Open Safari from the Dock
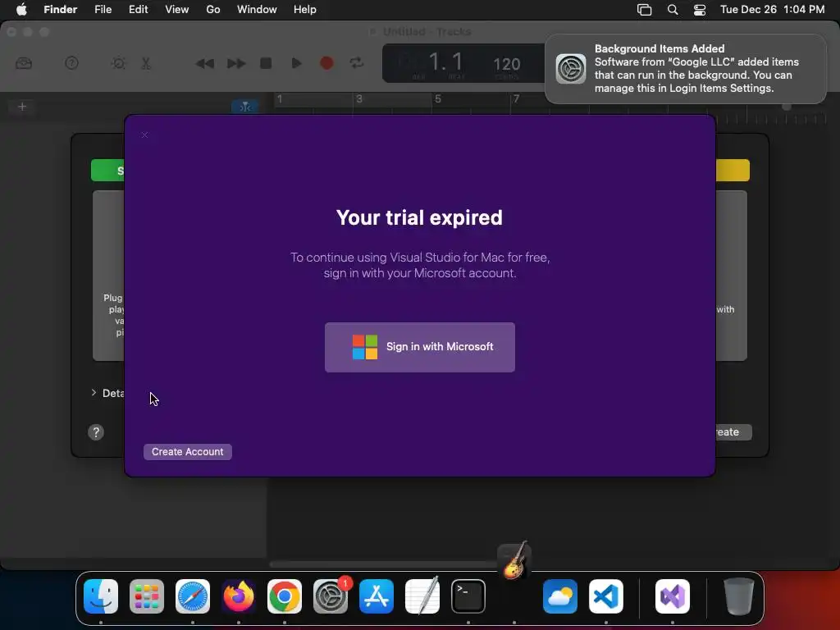This screenshot has height=630, width=840. pyautogui.click(x=193, y=596)
